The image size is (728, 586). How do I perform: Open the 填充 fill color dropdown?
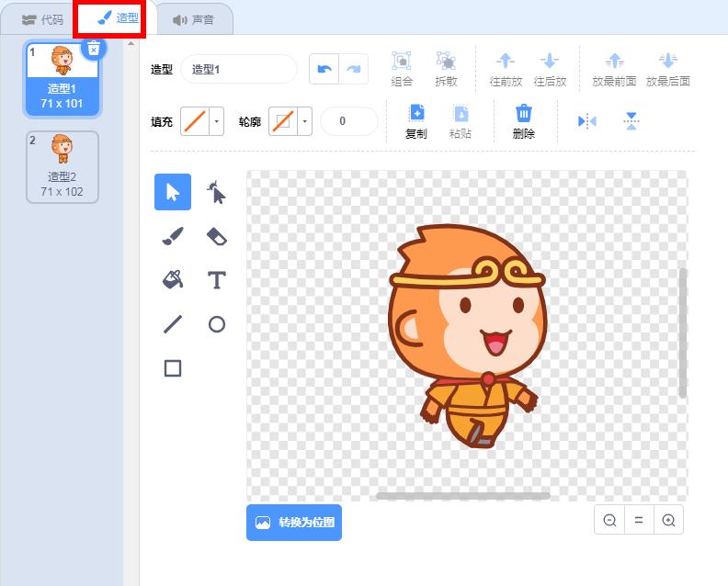click(216, 121)
